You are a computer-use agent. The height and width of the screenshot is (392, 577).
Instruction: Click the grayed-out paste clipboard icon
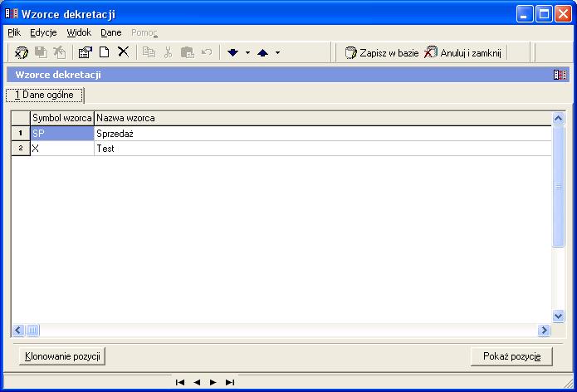188,52
